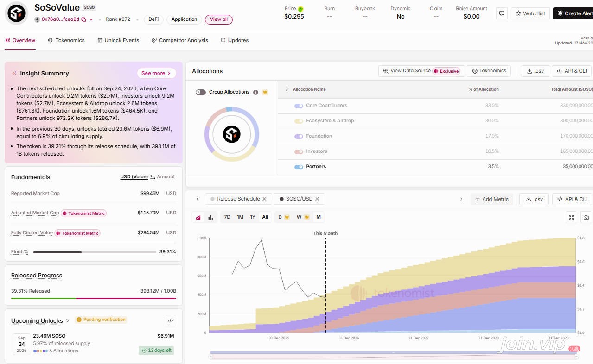This screenshot has width=593, height=364.
Task: Open the Tokenomics tab
Action: (66, 40)
